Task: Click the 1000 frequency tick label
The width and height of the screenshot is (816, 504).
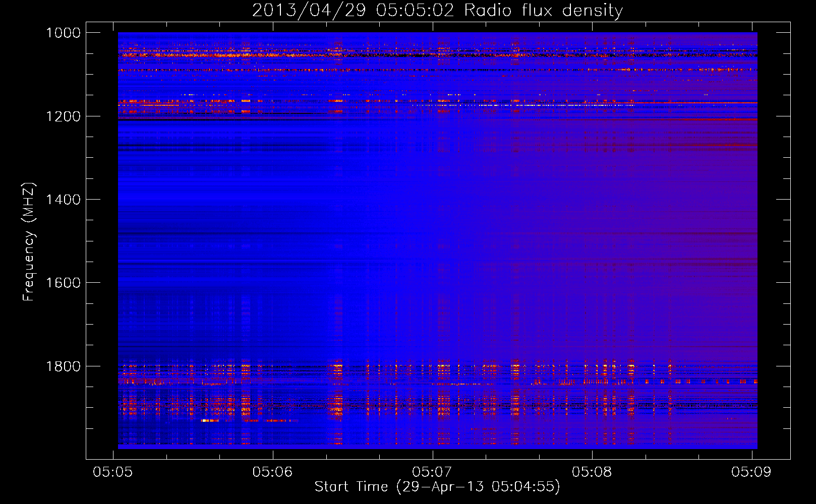Action: [63, 33]
